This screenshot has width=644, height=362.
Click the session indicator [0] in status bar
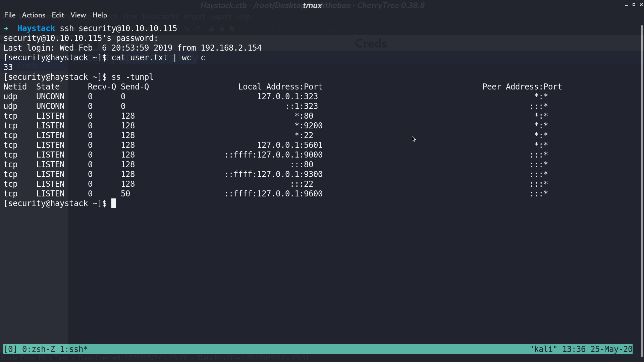pos(10,349)
